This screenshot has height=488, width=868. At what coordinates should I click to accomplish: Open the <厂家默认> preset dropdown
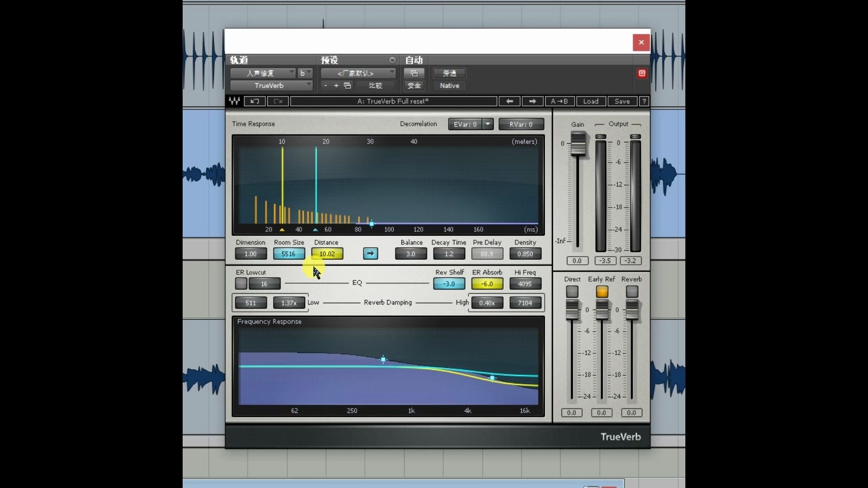point(358,73)
